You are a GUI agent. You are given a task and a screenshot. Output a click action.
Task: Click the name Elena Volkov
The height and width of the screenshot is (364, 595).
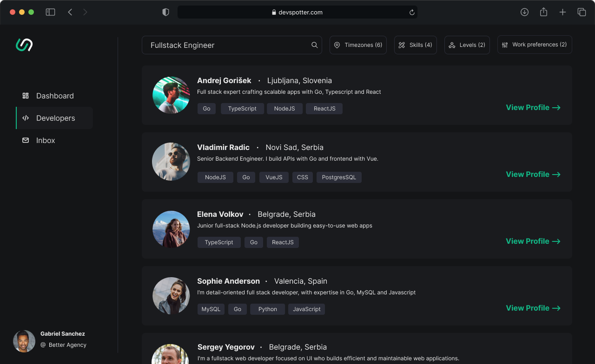pyautogui.click(x=220, y=214)
